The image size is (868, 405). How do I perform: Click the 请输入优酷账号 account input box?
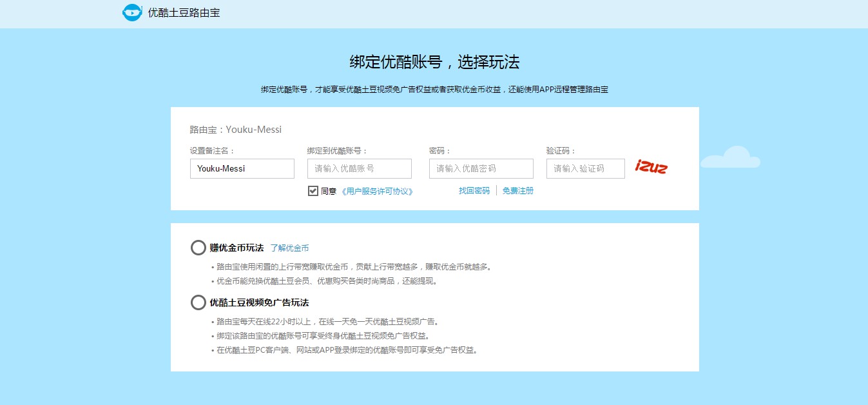click(x=359, y=168)
